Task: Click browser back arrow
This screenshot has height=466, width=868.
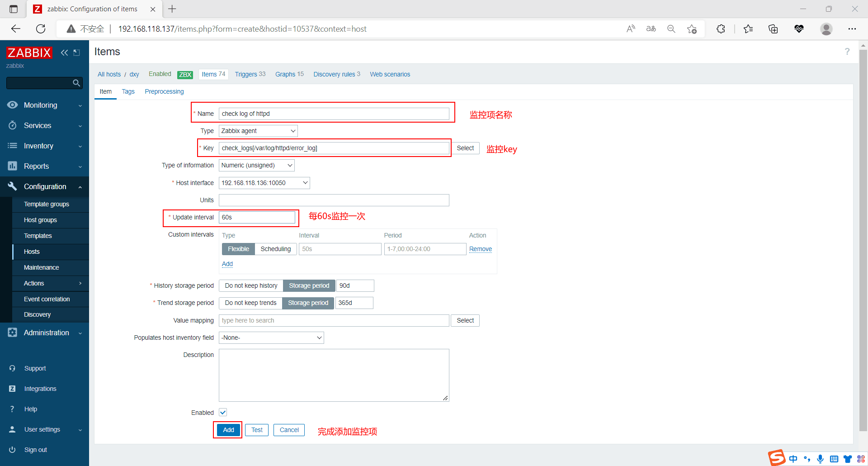Action: [16, 29]
